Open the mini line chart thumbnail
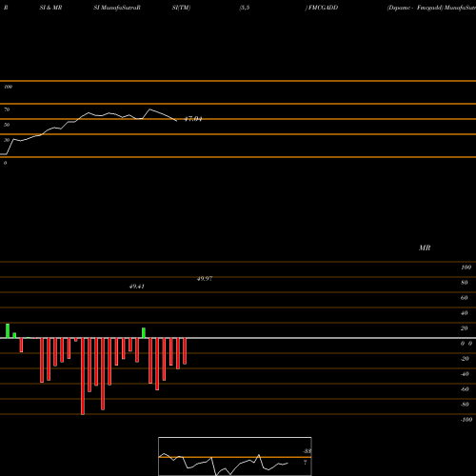Viewport: 476px width, 476px height. point(235,456)
